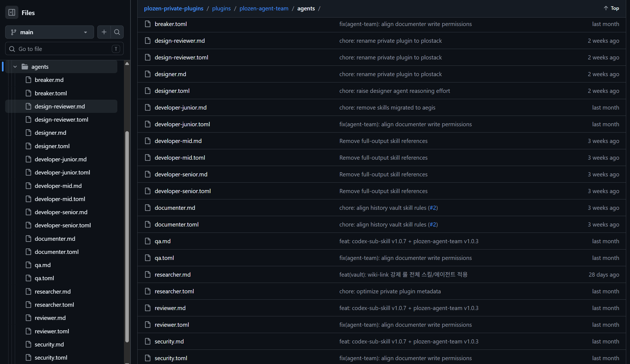This screenshot has height=364, width=630.
Task: Open the main branch dropdown
Action: click(50, 32)
